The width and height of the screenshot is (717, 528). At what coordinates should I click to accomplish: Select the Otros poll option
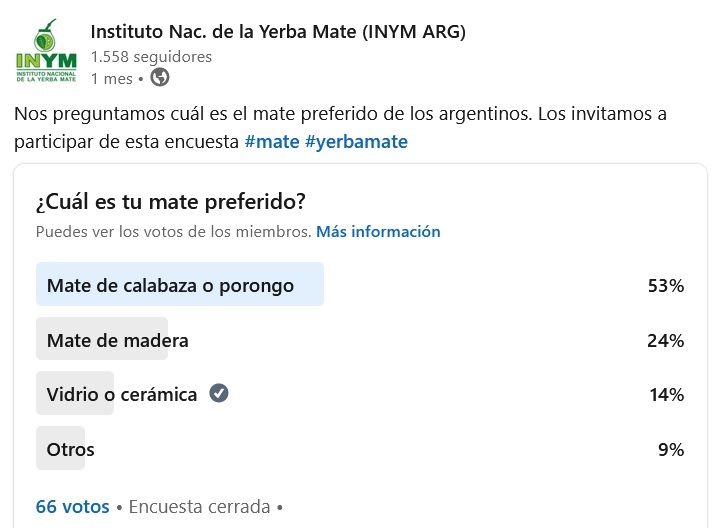coord(70,449)
